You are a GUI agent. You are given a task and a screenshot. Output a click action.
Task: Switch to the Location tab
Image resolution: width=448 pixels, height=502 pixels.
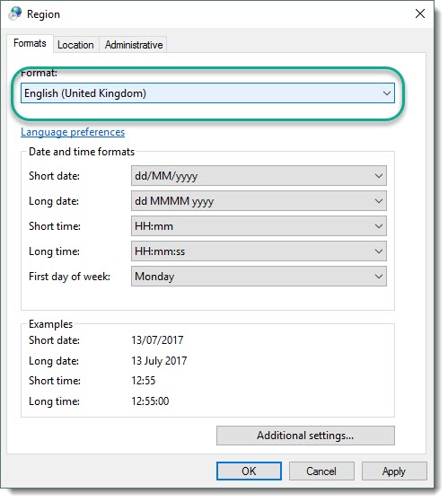[76, 46]
